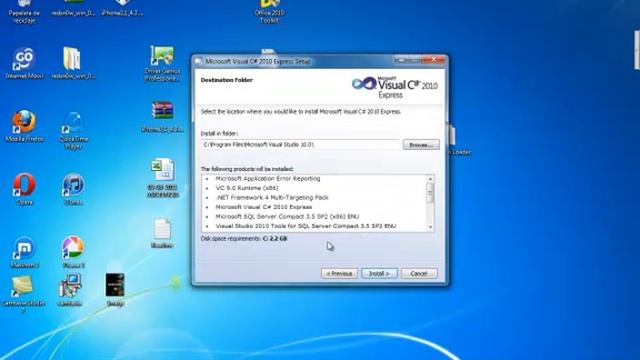The image size is (640, 360).
Task: Select .NET Framework 4 Multi-Targeting Pack entry
Action: point(272,197)
